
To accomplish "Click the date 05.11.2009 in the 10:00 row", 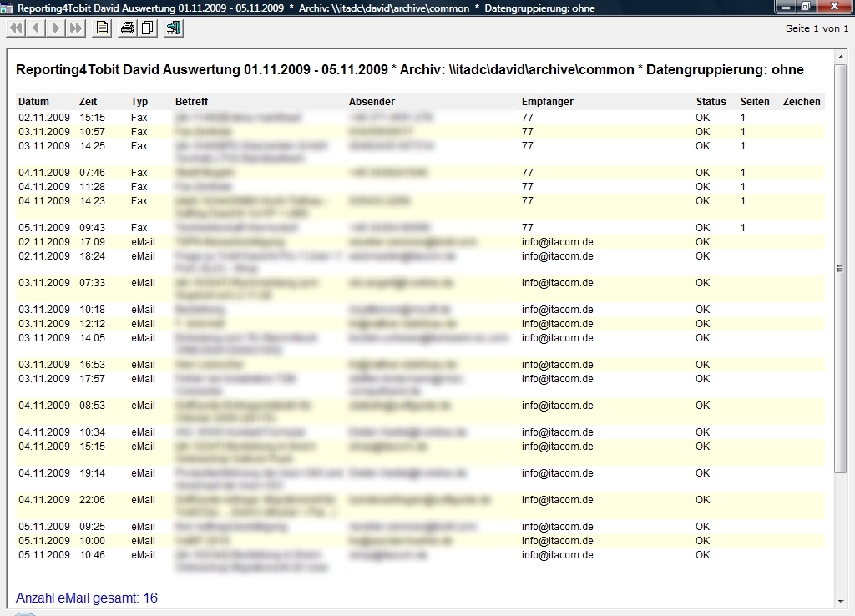I will tap(44, 540).
